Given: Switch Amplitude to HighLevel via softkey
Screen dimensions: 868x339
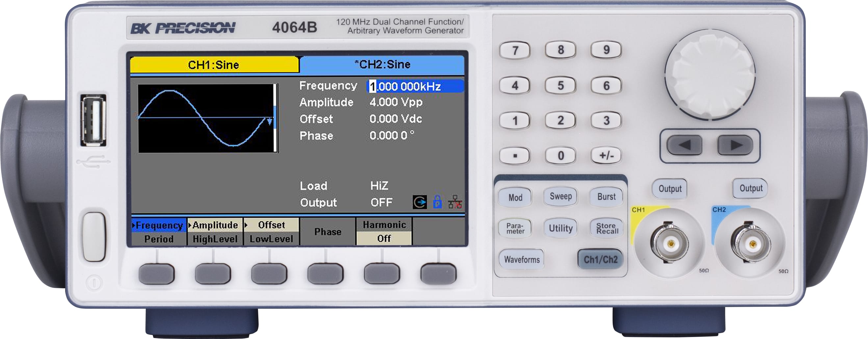Looking at the screenshot, I should [x=216, y=232].
